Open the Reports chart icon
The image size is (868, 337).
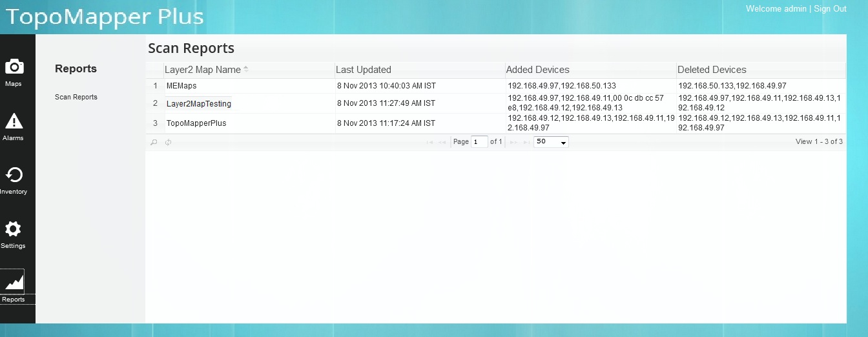tap(13, 281)
